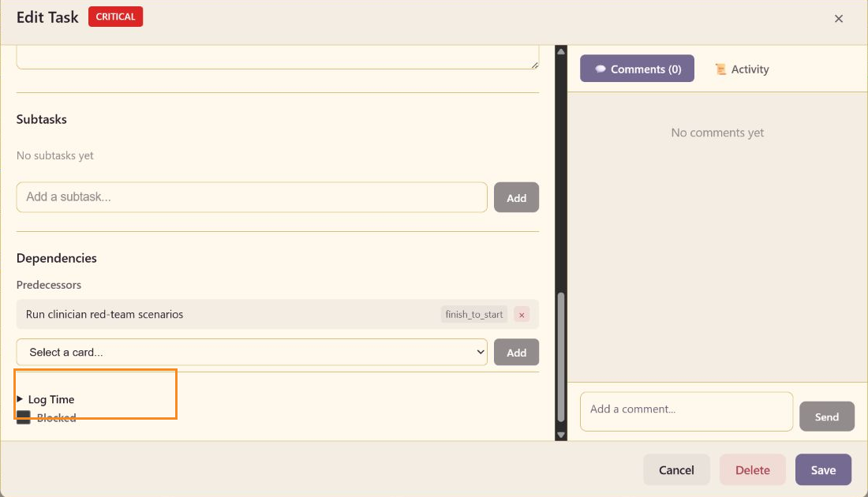This screenshot has width=868, height=497.
Task: Save the task changes
Action: (823, 470)
